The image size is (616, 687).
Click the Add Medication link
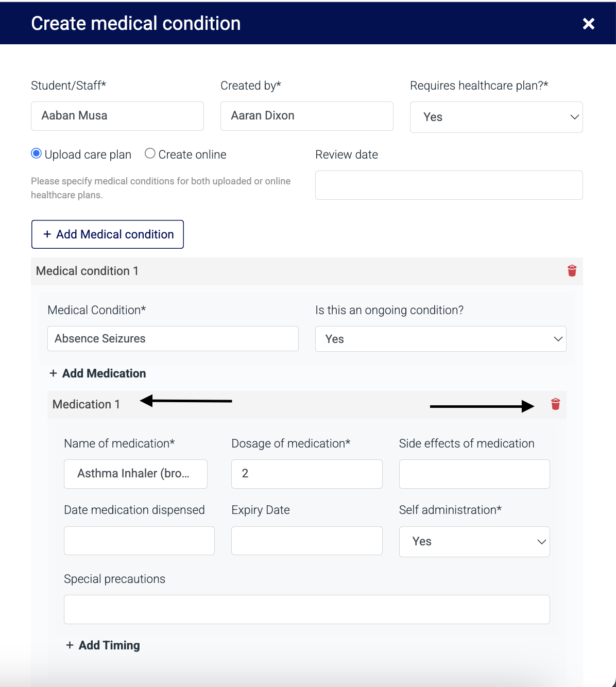(x=98, y=373)
